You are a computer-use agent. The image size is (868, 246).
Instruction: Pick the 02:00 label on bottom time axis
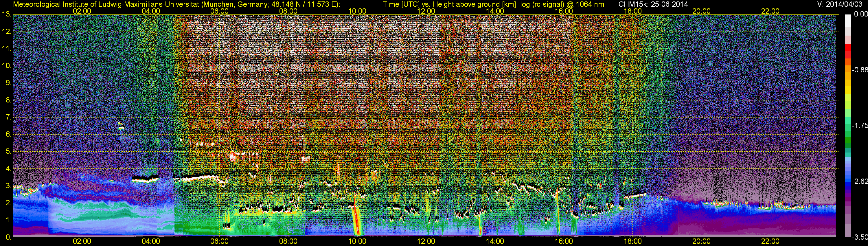(x=82, y=242)
